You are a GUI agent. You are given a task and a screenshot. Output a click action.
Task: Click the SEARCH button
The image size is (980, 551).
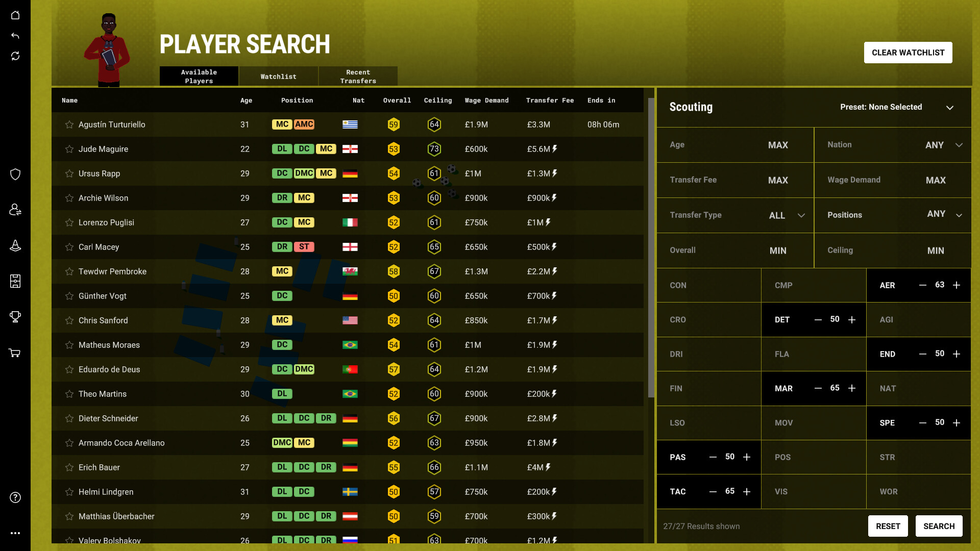click(x=938, y=526)
